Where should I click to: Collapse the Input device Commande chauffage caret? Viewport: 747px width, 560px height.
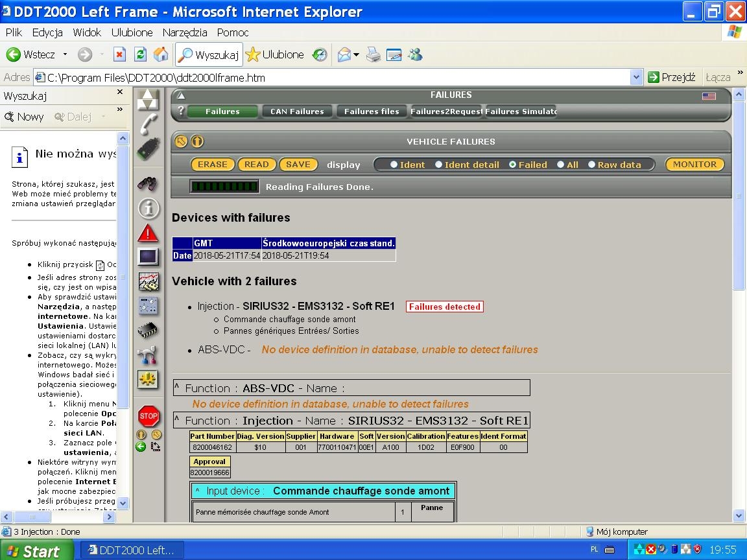coord(197,489)
